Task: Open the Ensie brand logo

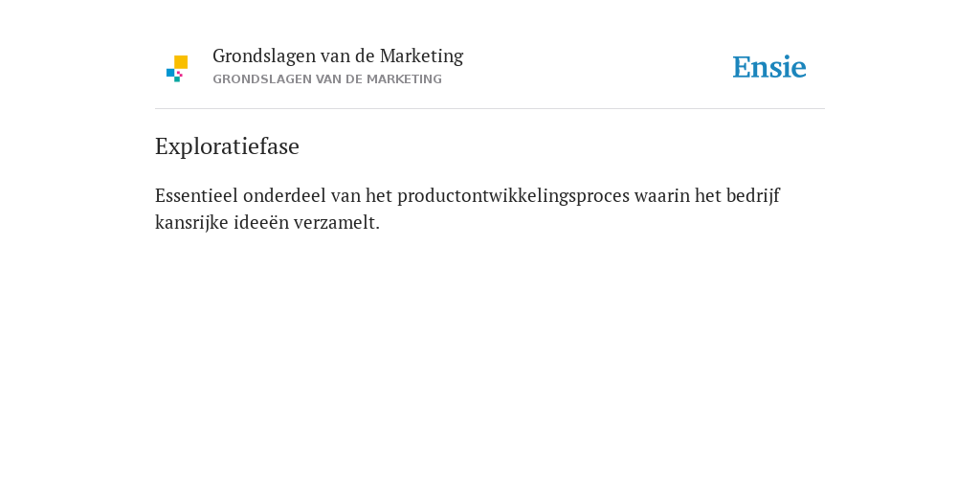Action: pyautogui.click(x=769, y=67)
